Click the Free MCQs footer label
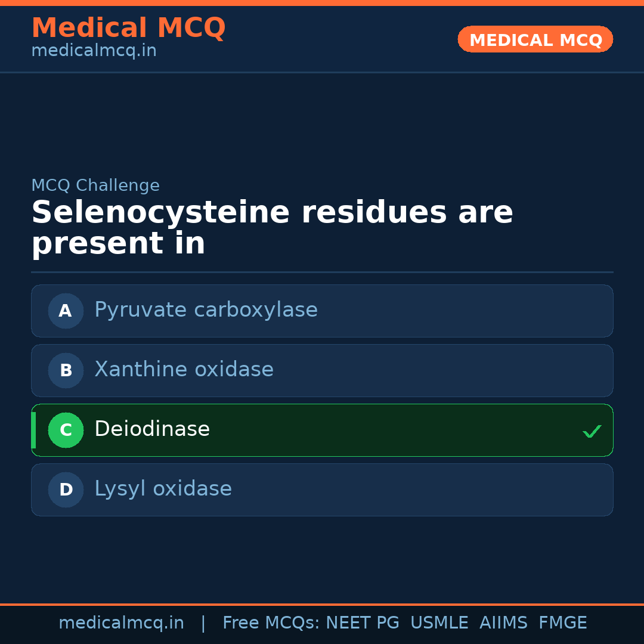This screenshot has width=644, height=644. 271,623
